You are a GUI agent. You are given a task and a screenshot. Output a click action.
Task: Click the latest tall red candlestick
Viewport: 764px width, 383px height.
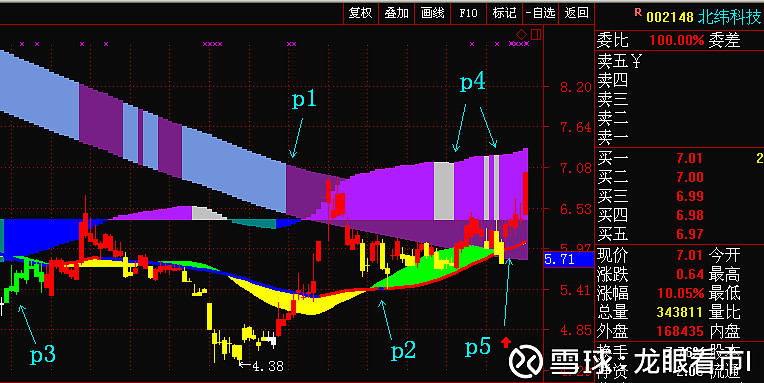[525, 194]
